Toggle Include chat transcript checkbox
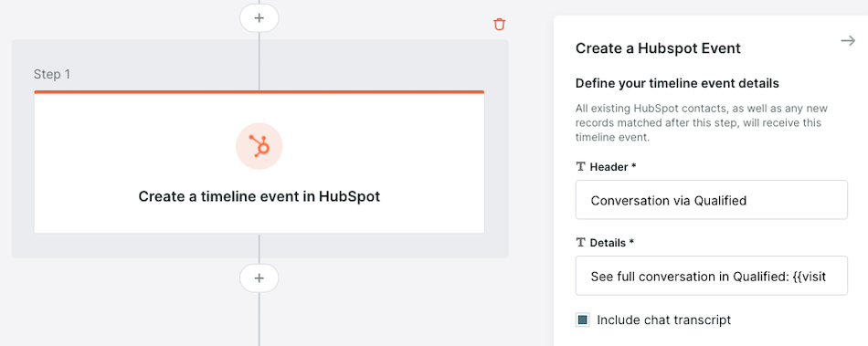The height and width of the screenshot is (346, 868). click(582, 320)
